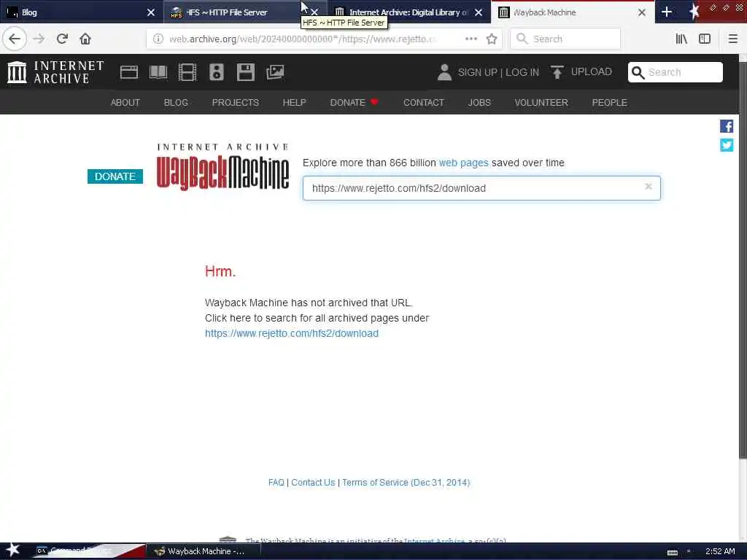
Task: Open the Audio speaker icon
Action: tap(216, 72)
